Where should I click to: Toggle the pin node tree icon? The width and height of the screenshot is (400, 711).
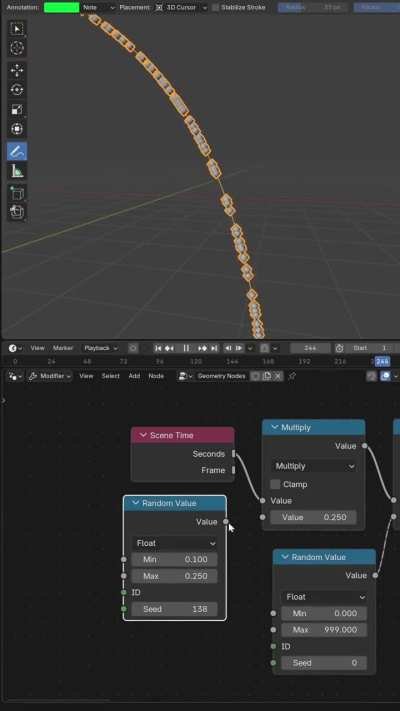click(x=293, y=376)
